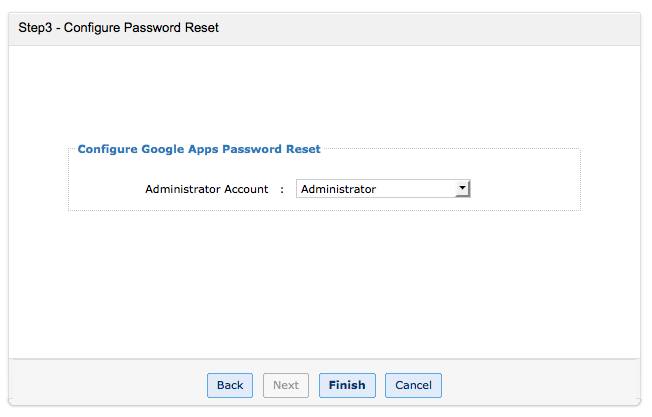Select the 'Administrator' value text in dropdown
The width and height of the screenshot is (652, 417).
click(339, 189)
